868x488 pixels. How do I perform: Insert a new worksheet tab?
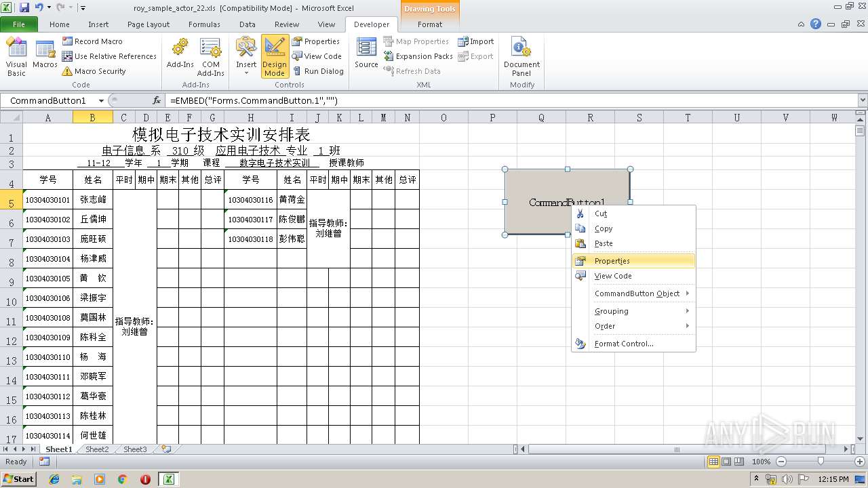165,449
